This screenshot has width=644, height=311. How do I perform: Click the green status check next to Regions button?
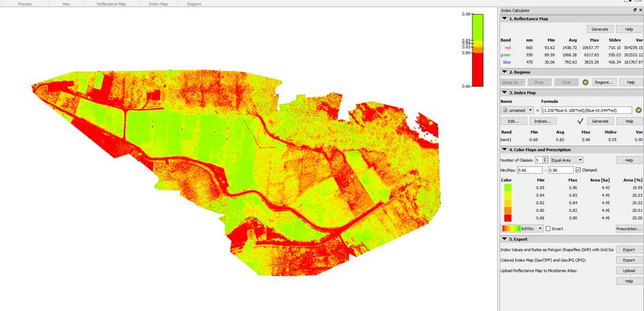click(x=585, y=82)
